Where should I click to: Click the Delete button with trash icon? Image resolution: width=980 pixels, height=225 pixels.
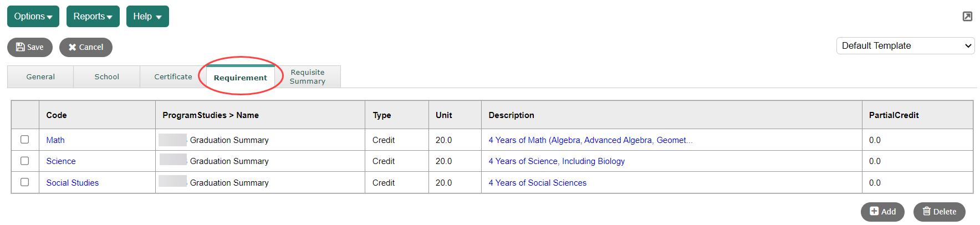pyautogui.click(x=939, y=212)
